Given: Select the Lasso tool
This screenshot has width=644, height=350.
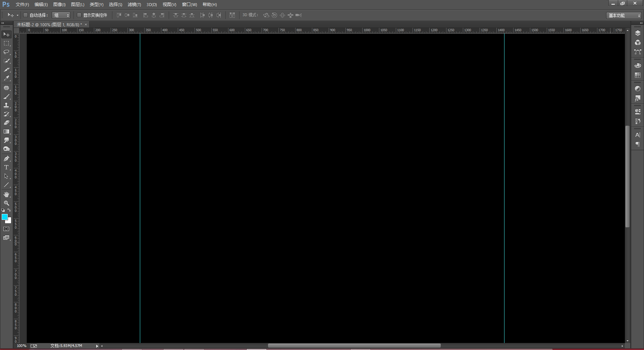Looking at the screenshot, I should point(6,52).
